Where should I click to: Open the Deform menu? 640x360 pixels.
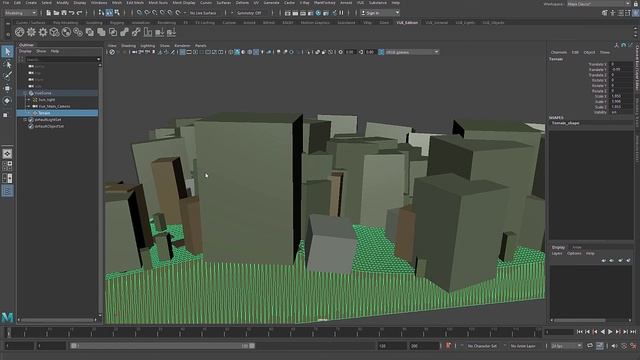coord(242,3)
